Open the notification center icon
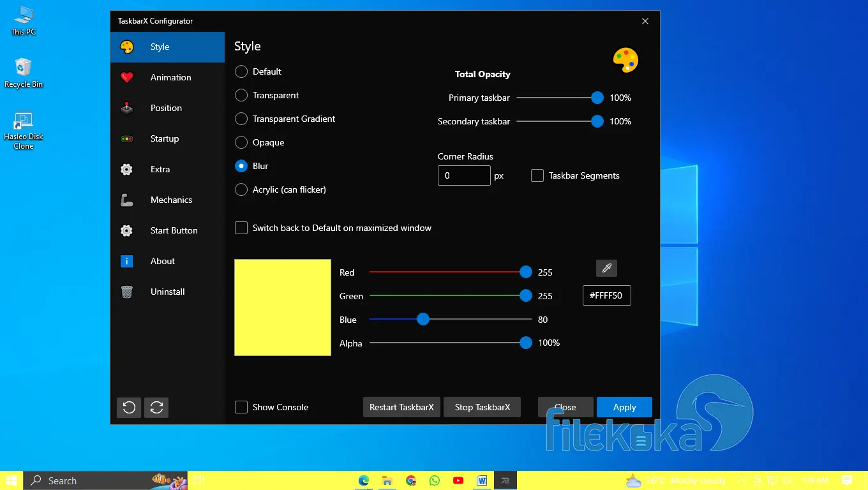868x490 pixels. pos(847,480)
